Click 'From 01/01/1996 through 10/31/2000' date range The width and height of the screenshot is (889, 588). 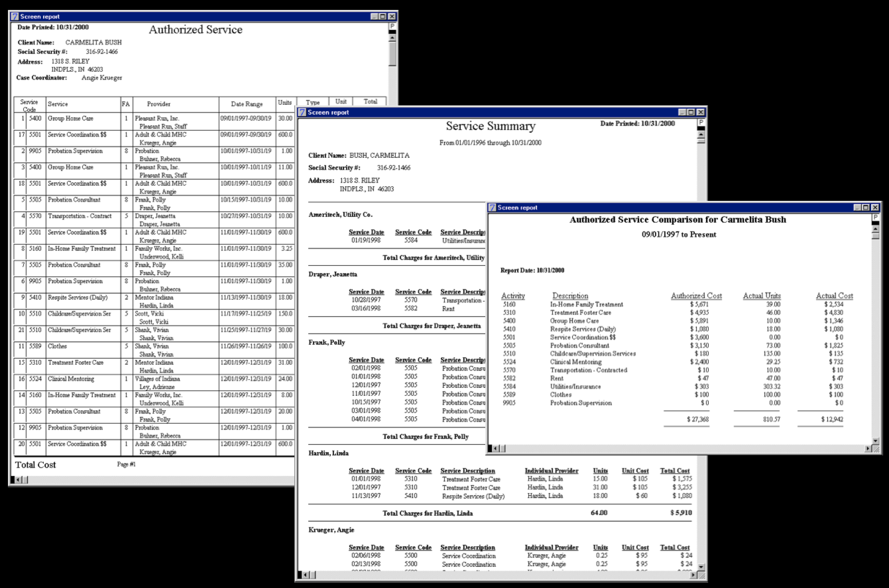491,143
